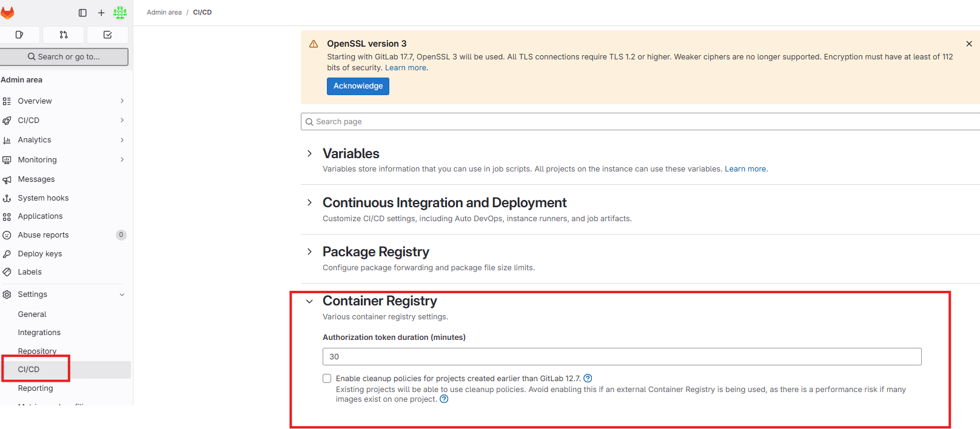
Task: Open Applications in the sidebar
Action: click(x=40, y=216)
